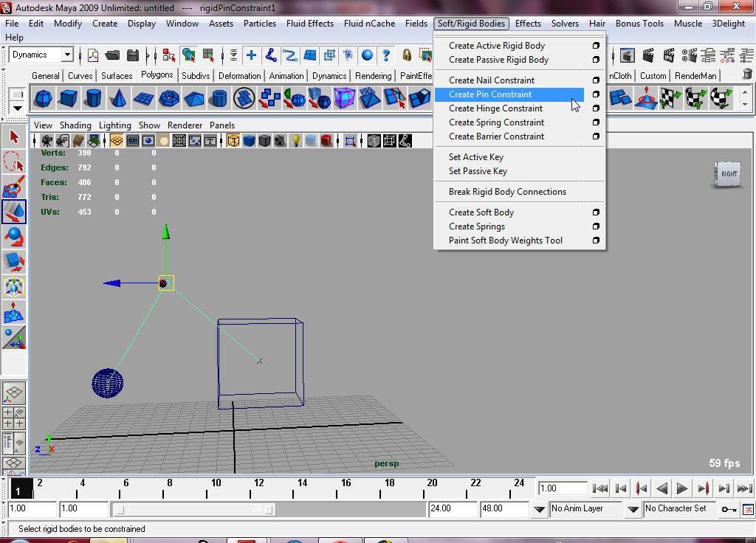This screenshot has width=756, height=543.
Task: Toggle use all lights bulb icon
Action: [x=295, y=141]
